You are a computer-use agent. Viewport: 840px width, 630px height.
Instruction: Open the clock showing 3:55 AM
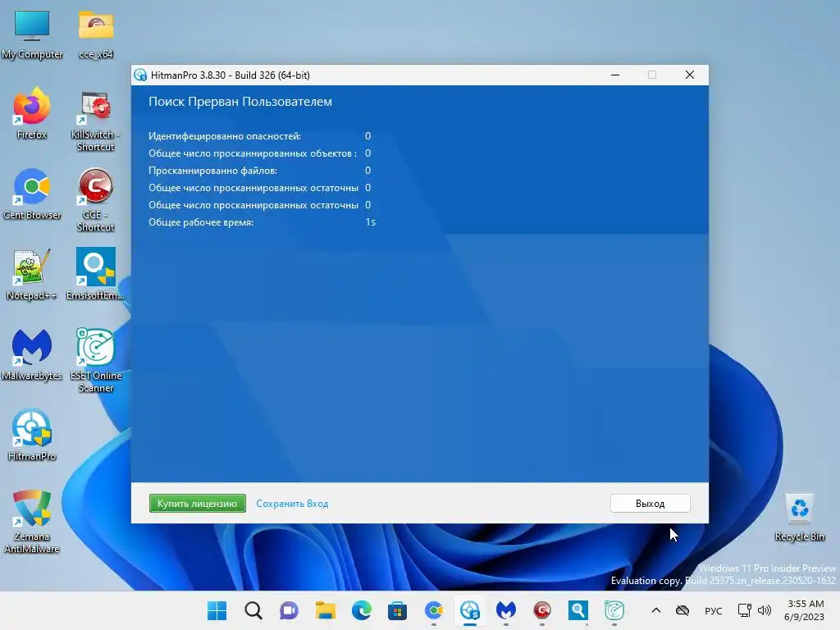[x=805, y=610]
